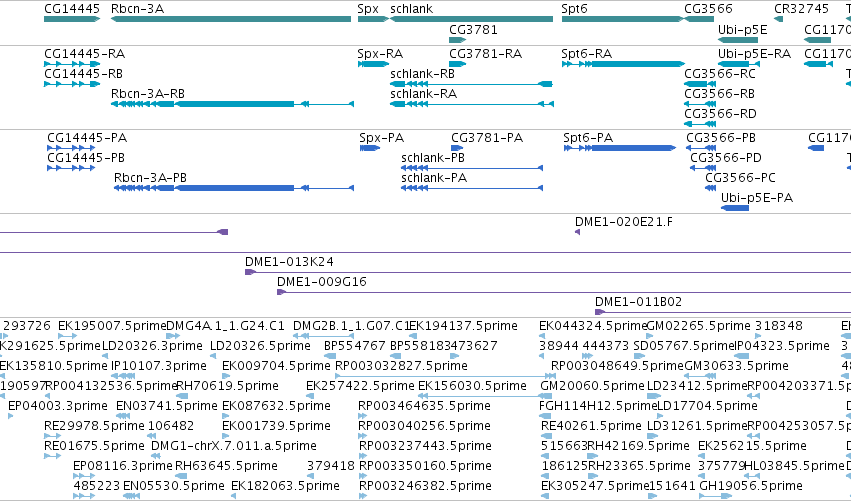The height and width of the screenshot is (501, 851).
Task: Open BAC clone DME1-020E21.F label
Action: pos(624,222)
